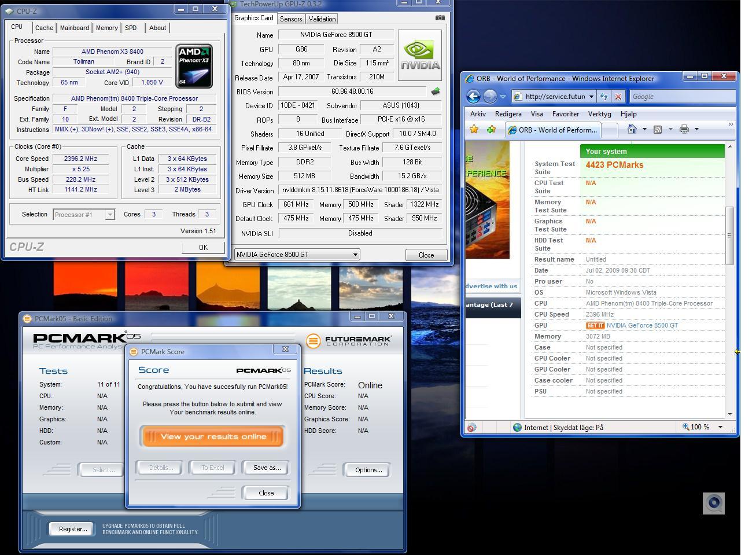Open the Verktyg menu
This screenshot has height=555, width=756.
pyautogui.click(x=600, y=114)
